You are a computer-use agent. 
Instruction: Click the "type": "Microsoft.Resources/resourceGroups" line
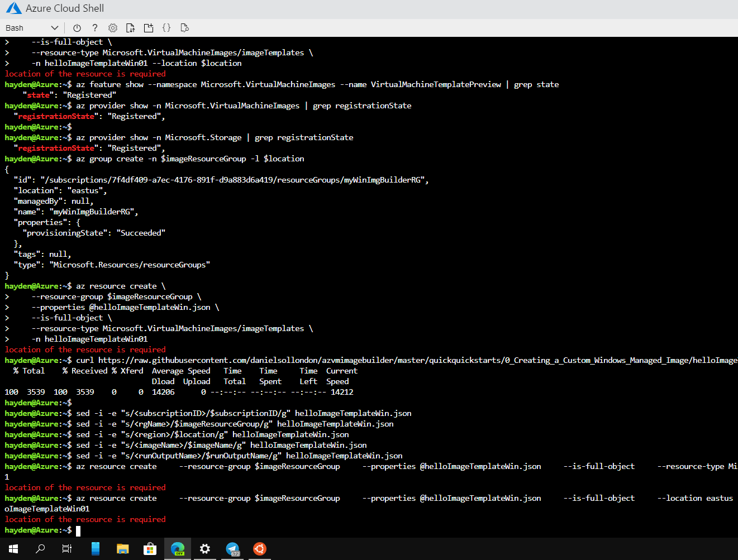[x=112, y=265]
